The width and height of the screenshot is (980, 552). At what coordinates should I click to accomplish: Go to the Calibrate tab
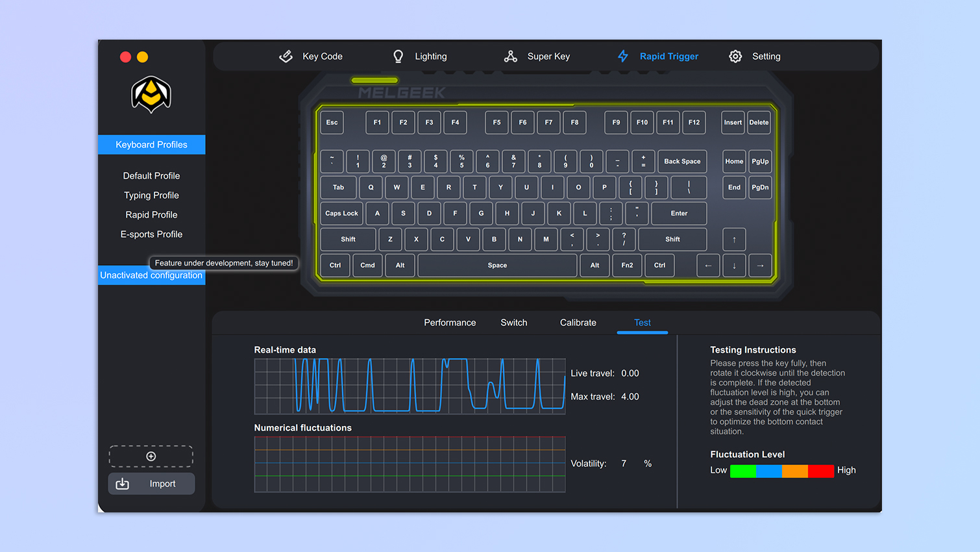[578, 323]
